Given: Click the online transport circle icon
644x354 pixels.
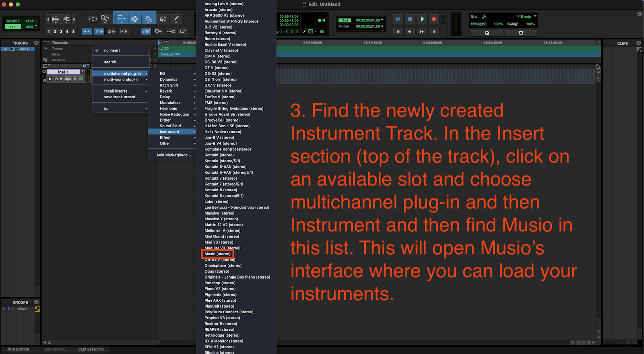Looking at the screenshot, I should click(398, 19).
